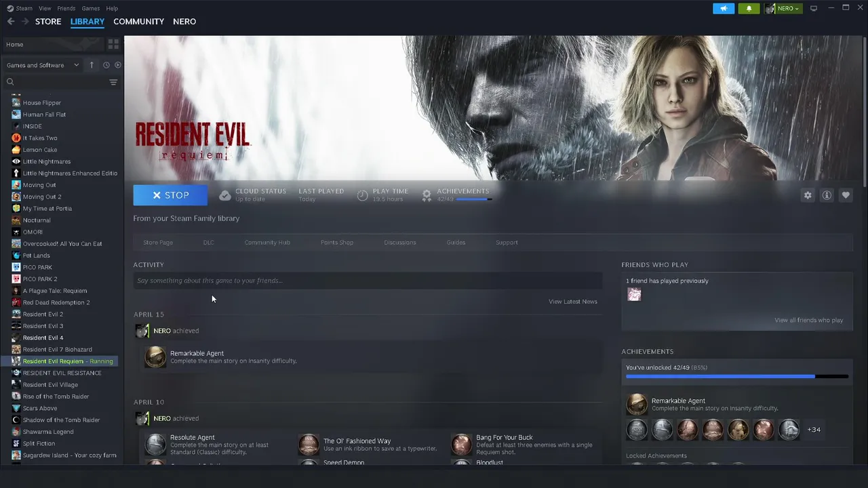Open the Help menu
The image size is (868, 488).
112,8
